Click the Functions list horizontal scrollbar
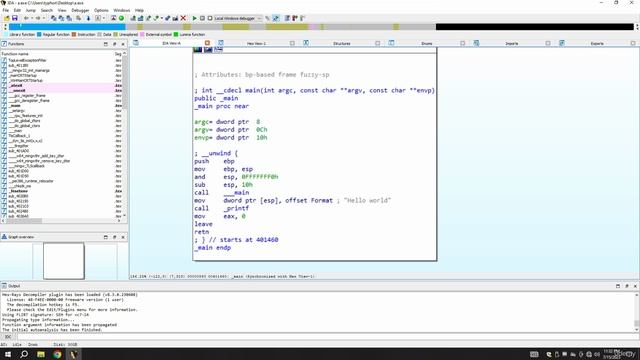This screenshot has width=640, height=360. point(61,221)
